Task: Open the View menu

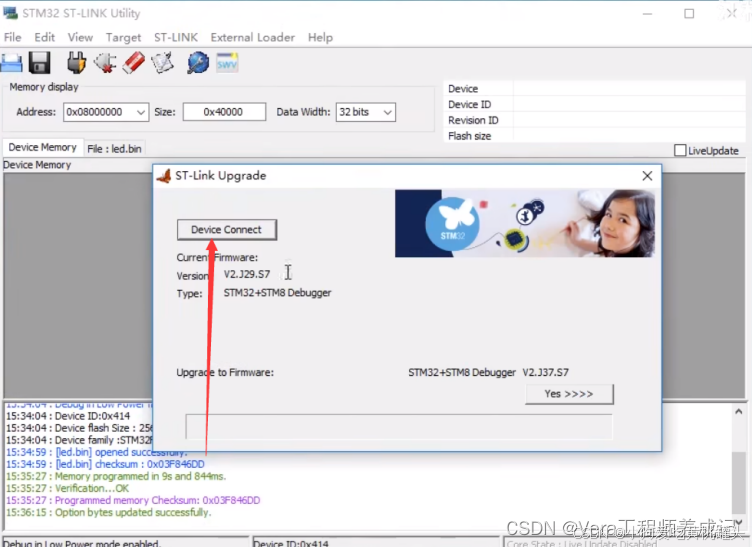Action: click(80, 37)
